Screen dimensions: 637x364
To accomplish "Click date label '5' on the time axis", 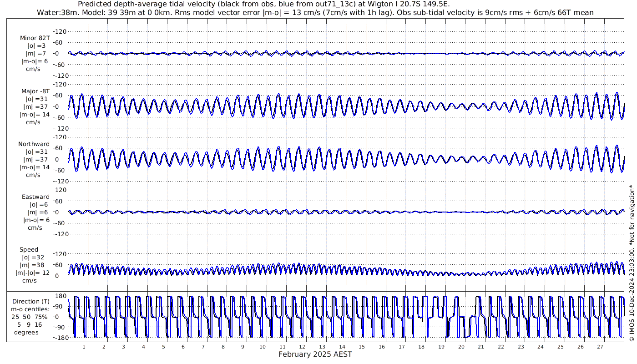I will coord(163,347).
